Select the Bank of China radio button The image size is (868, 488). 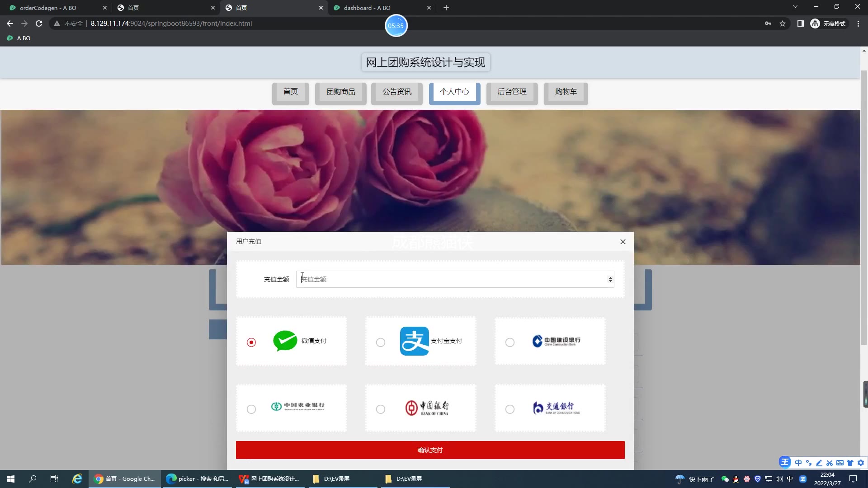tap(381, 409)
